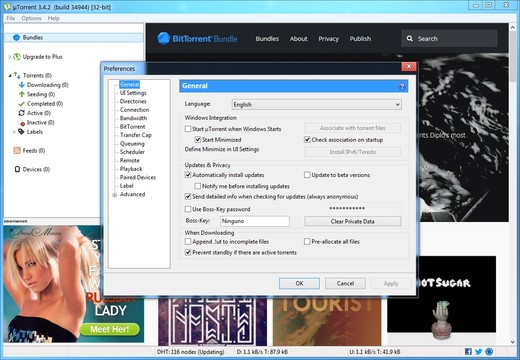The width and height of the screenshot is (520, 360).
Task: Expand the Upgrade to Plus node
Action: click(10, 57)
